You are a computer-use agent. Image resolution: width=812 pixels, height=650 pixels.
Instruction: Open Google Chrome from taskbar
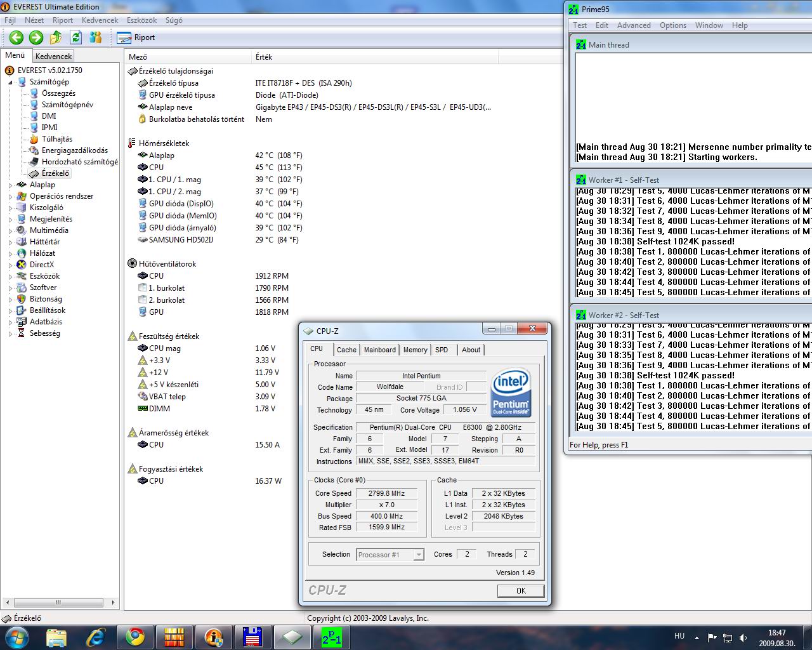coord(134,637)
